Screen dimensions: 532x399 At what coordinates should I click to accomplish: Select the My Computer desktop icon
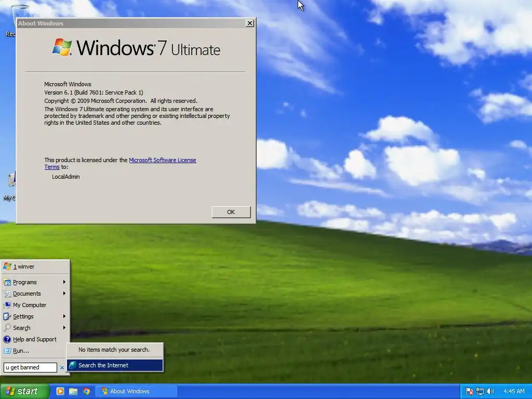[9, 186]
